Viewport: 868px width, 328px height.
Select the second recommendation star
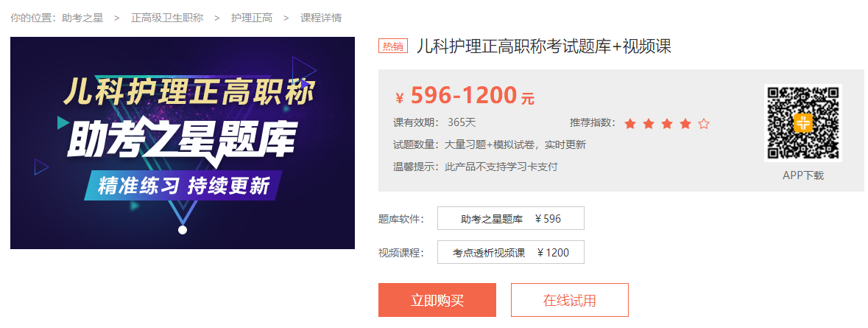(x=648, y=124)
